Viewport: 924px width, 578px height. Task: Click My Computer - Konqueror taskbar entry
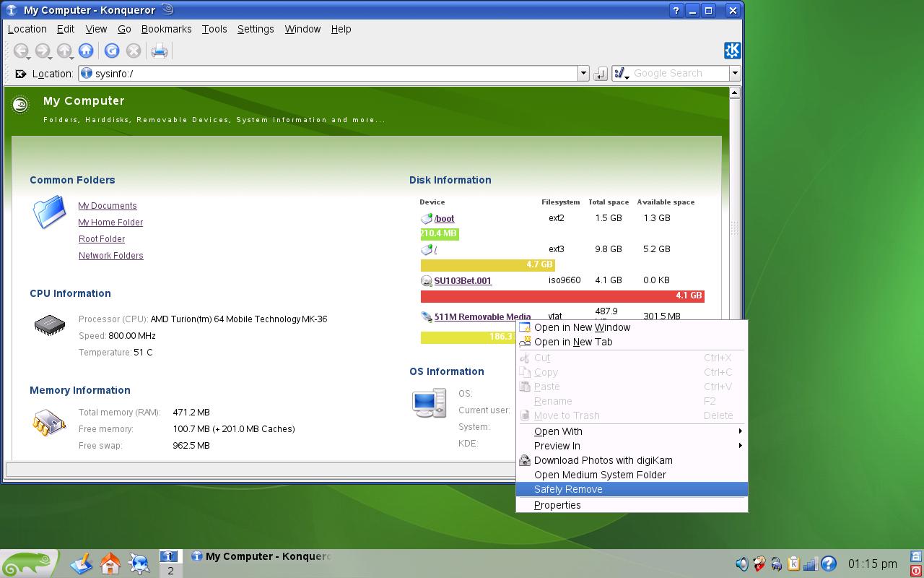pyautogui.click(x=261, y=556)
